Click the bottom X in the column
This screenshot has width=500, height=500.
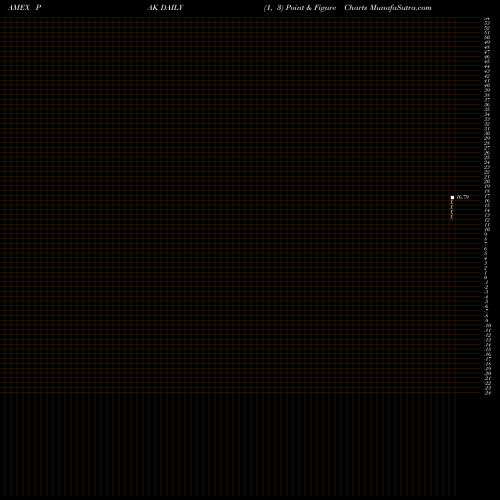451,217
